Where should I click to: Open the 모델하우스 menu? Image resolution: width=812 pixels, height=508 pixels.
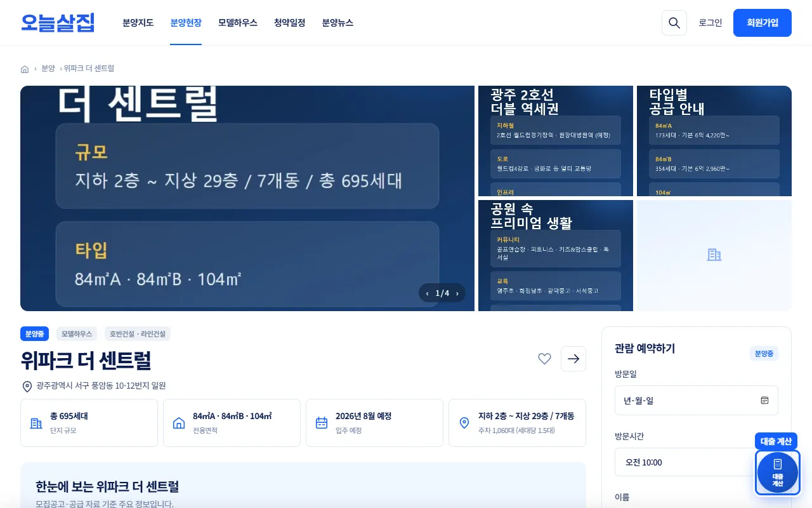coord(238,23)
